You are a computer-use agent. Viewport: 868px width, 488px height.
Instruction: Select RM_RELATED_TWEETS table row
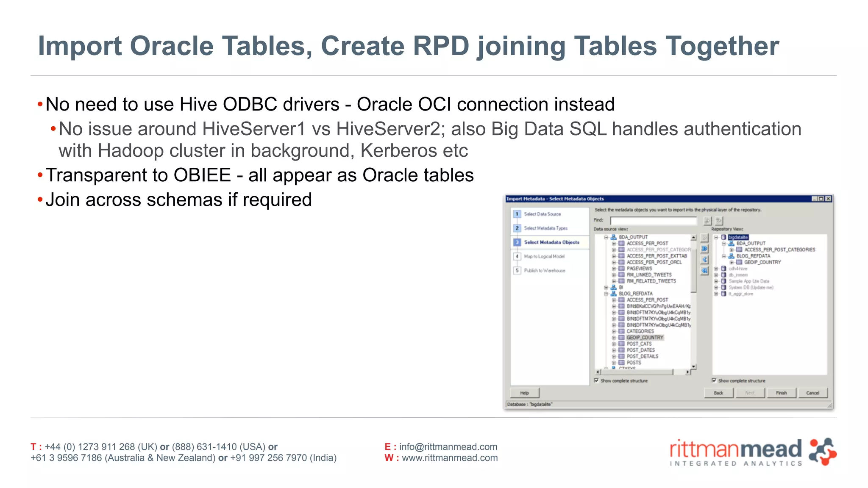[651, 281]
